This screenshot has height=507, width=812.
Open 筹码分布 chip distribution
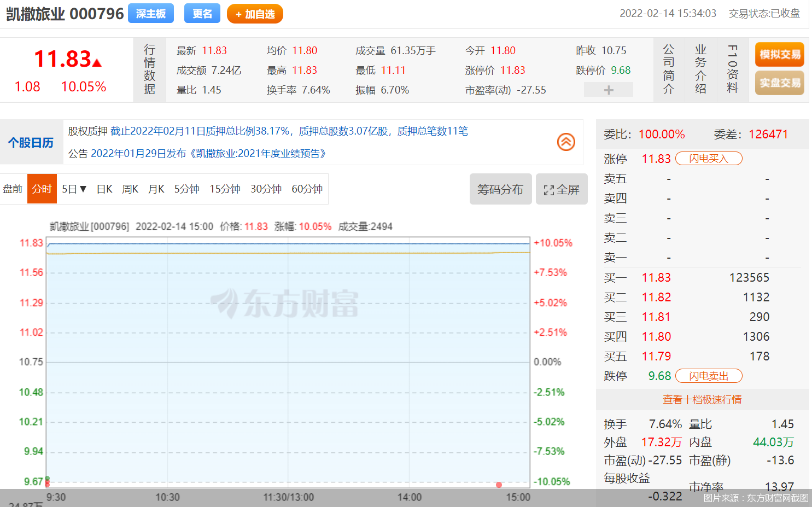coord(500,189)
